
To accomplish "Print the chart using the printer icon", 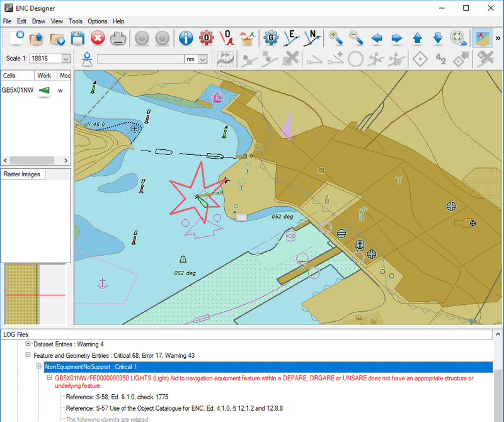I will point(118,38).
